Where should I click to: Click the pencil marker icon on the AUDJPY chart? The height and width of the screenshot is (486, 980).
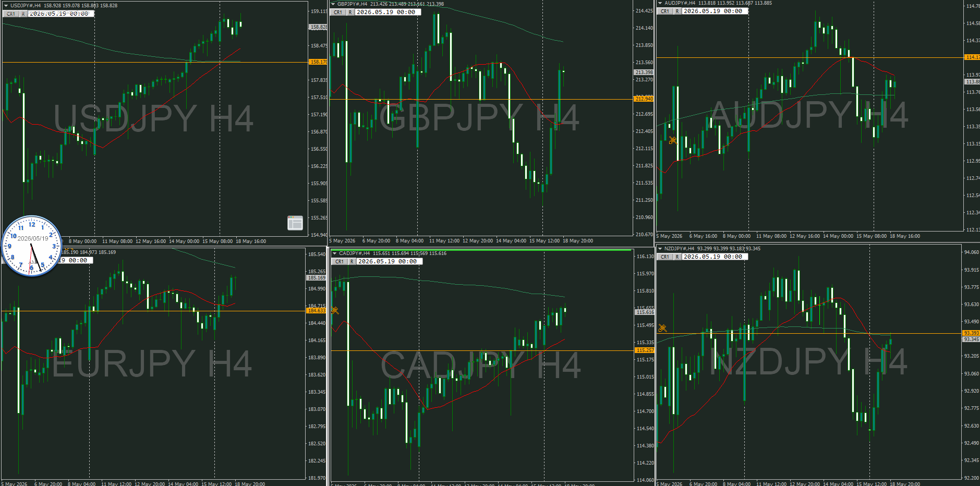[x=673, y=140]
